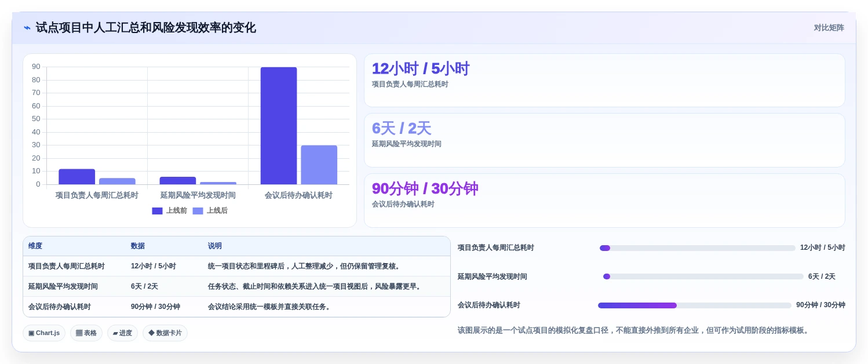This screenshot has height=364, width=868.
Task: Click the 上线后 bar for 会议后待办确认耗时
Action: pos(319,165)
